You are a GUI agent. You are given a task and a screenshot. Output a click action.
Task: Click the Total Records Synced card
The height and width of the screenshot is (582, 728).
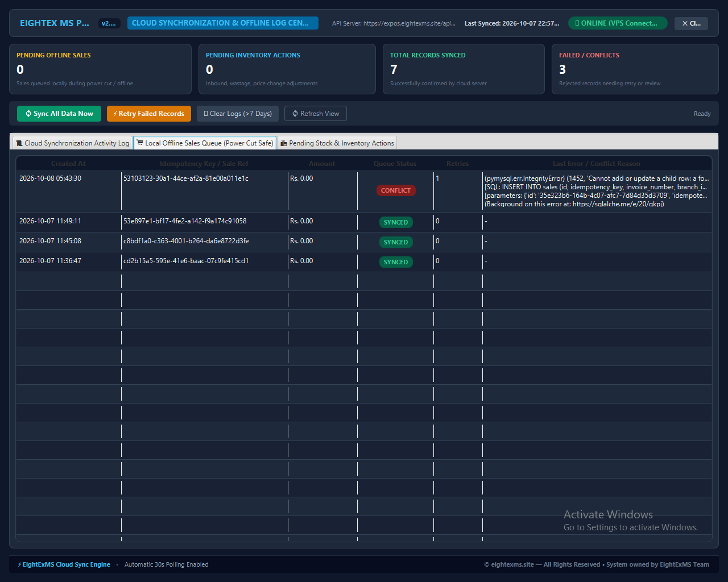[x=464, y=69]
